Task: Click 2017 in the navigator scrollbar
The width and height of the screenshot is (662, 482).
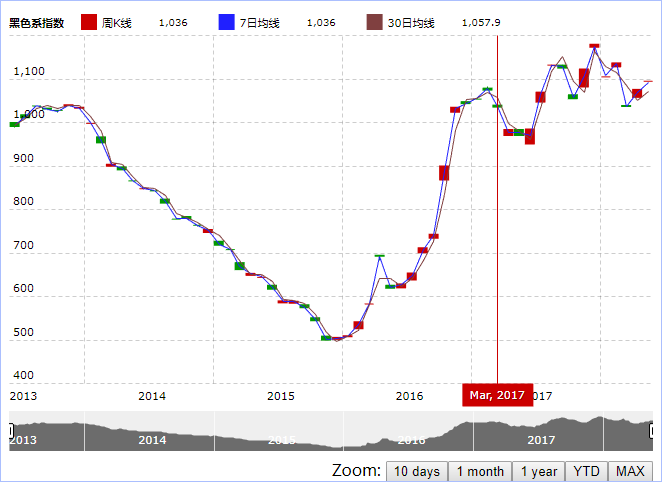Action: point(541,440)
